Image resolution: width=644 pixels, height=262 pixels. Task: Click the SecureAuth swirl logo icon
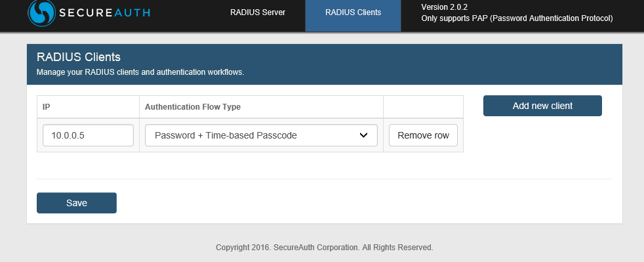coord(41,12)
